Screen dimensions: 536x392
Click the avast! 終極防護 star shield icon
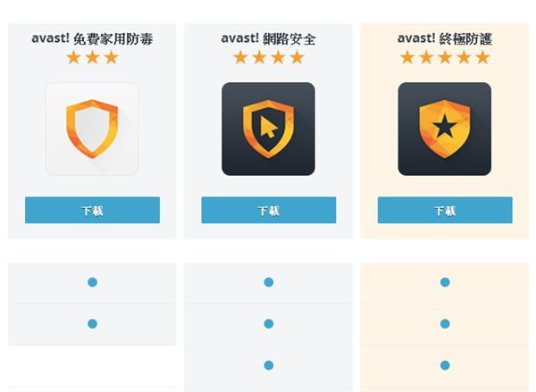pyautogui.click(x=445, y=129)
